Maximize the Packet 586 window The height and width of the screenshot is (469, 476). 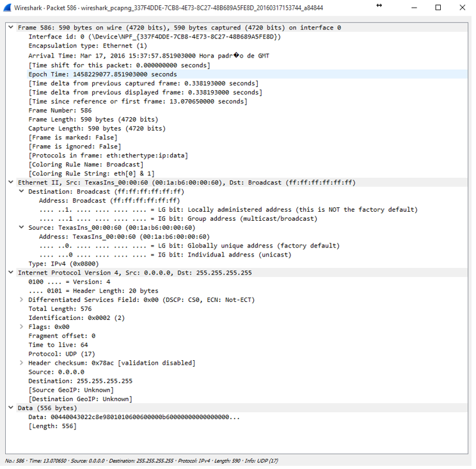point(438,8)
